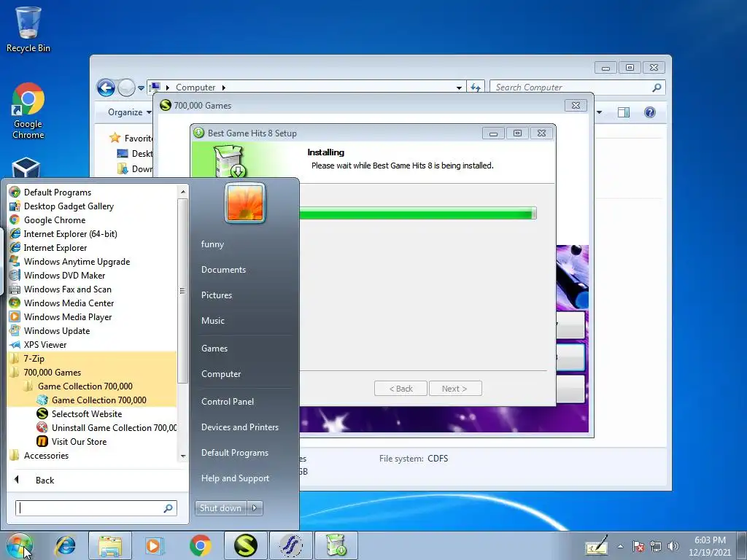Viewport: 747px width, 560px height.
Task: Open Help in the Computer window
Action: coord(650,112)
